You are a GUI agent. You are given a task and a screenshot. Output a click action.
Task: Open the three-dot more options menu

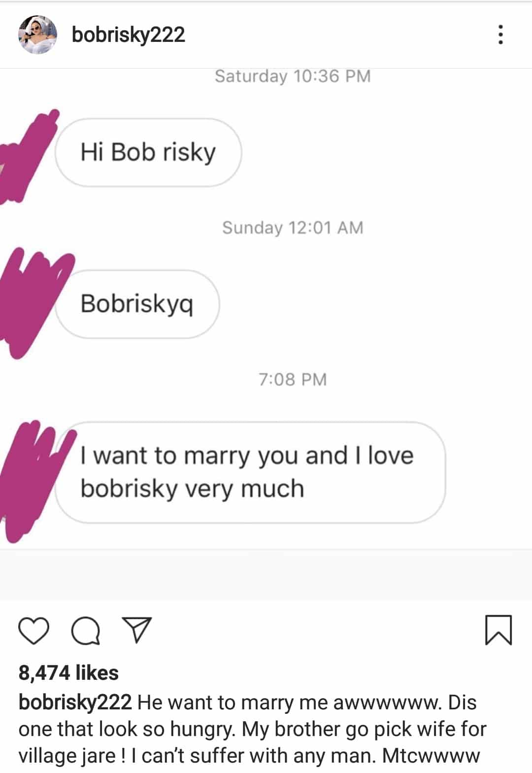pyautogui.click(x=500, y=35)
